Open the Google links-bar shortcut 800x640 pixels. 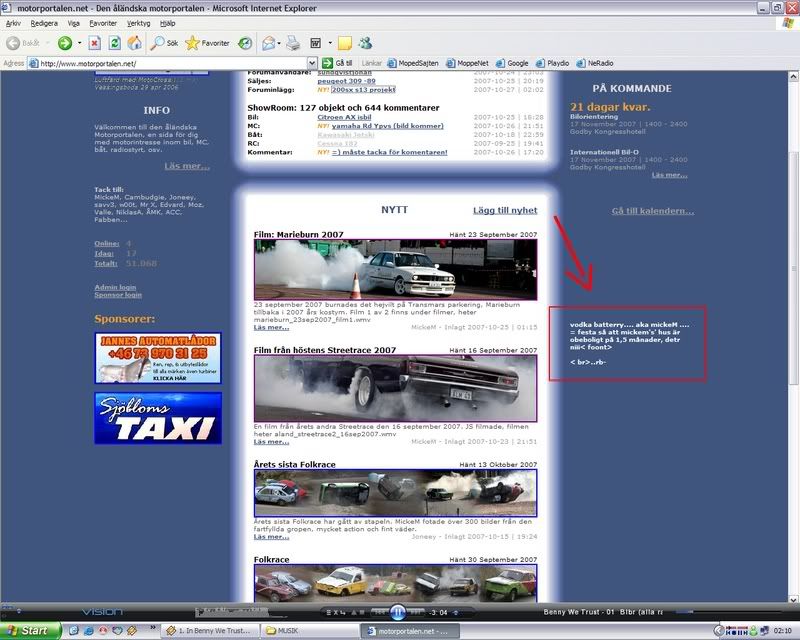[512, 63]
